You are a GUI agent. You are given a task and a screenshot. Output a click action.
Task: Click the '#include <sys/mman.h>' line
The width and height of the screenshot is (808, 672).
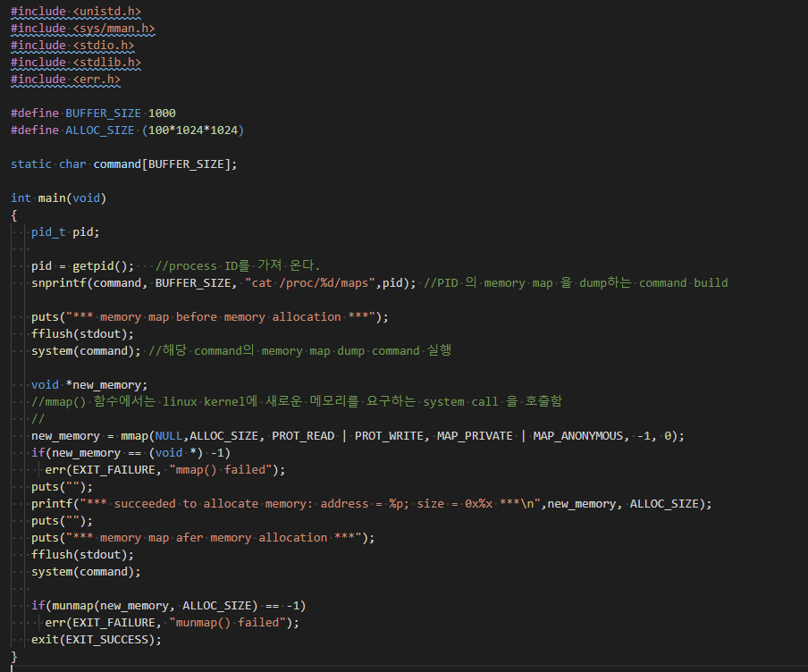[x=83, y=29]
